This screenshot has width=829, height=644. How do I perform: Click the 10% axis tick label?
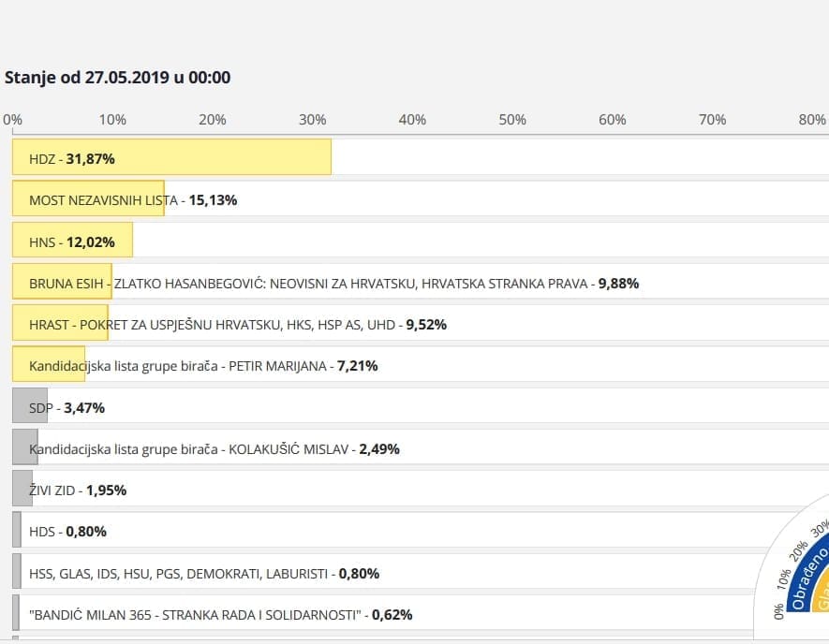coord(112,120)
